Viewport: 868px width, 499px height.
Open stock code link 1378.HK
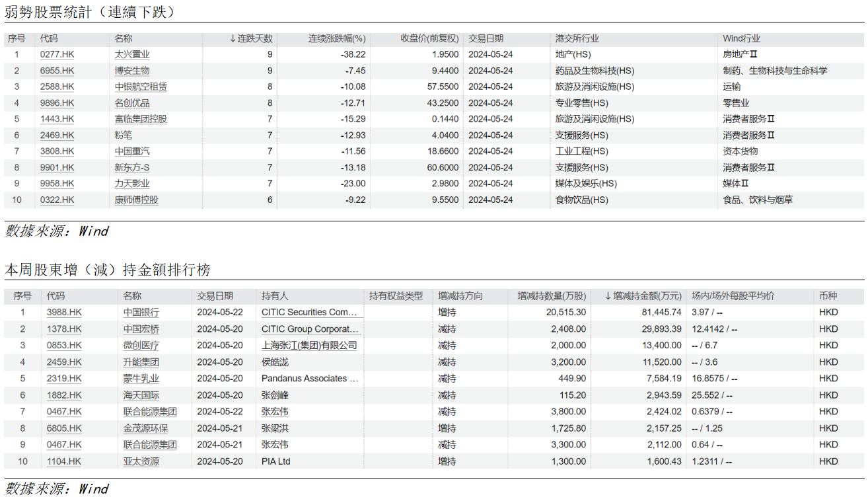point(64,329)
